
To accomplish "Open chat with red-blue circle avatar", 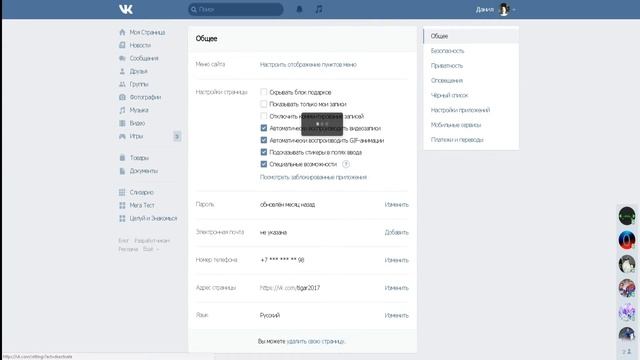I will [x=627, y=240].
